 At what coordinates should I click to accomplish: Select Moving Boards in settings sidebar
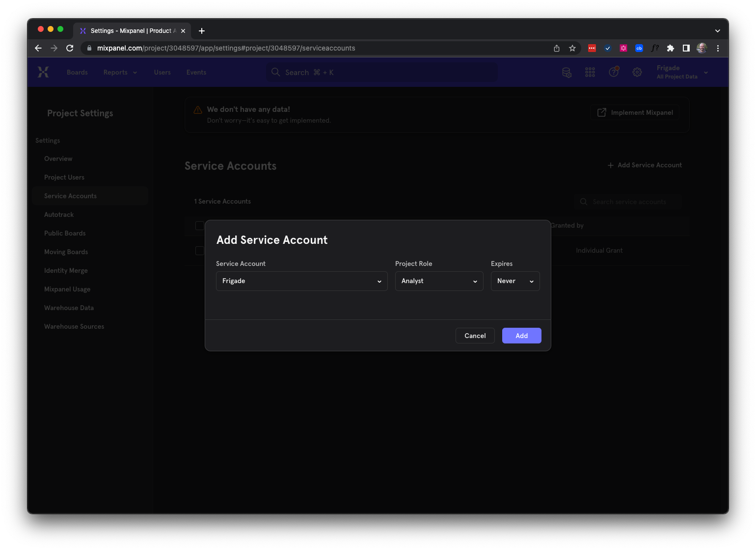[66, 252]
